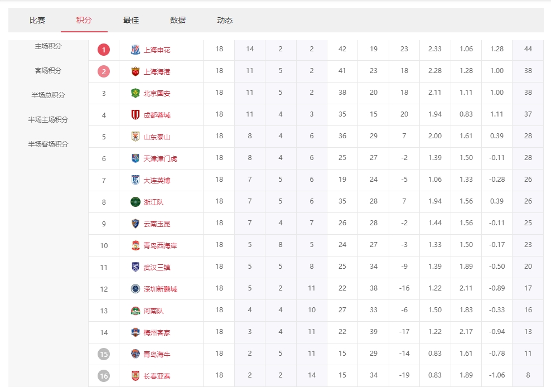Open the 武汉三镇 team name link

[157, 268]
